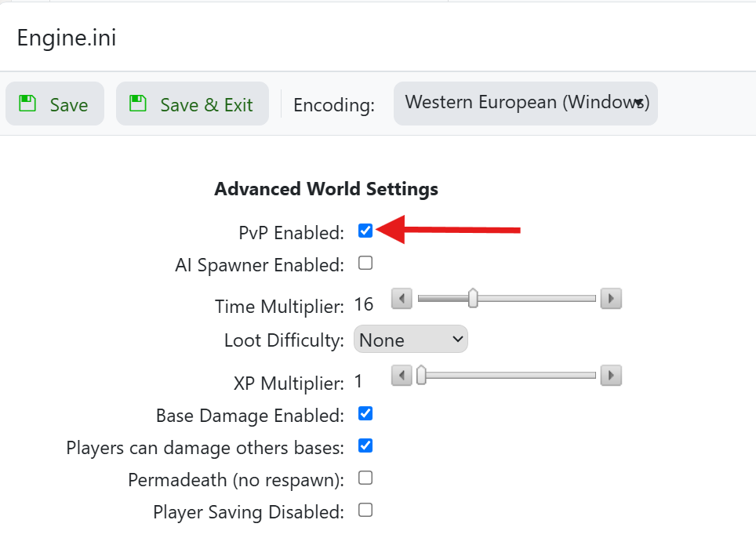Click the Advanced World Settings heading
Viewport: 756px width, 549px height.
pos(326,189)
